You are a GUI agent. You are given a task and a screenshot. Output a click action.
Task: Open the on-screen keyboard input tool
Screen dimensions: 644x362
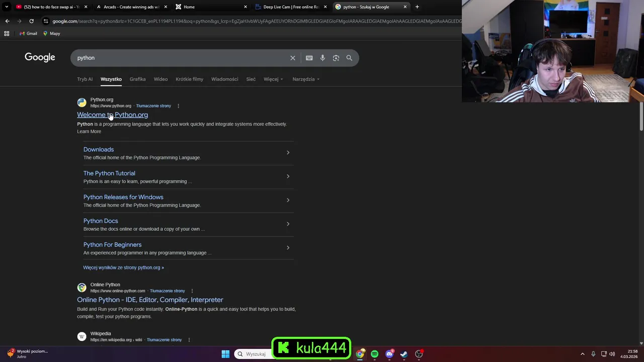tap(309, 58)
